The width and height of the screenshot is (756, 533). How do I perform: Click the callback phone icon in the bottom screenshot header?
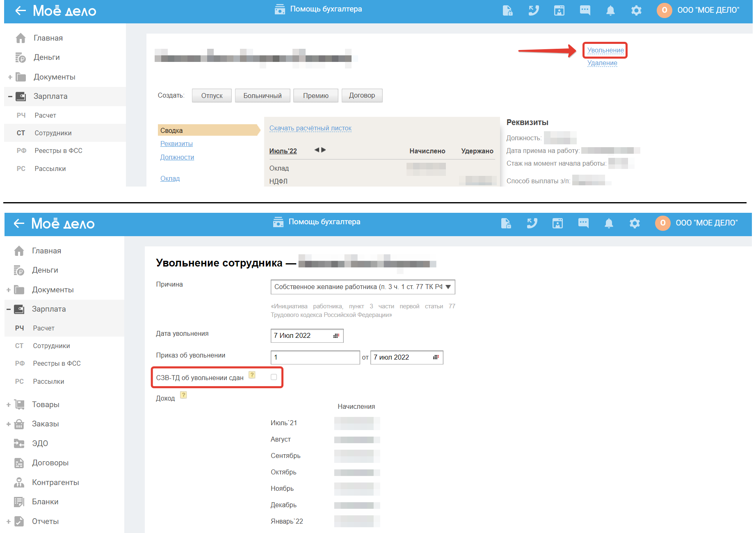(532, 223)
